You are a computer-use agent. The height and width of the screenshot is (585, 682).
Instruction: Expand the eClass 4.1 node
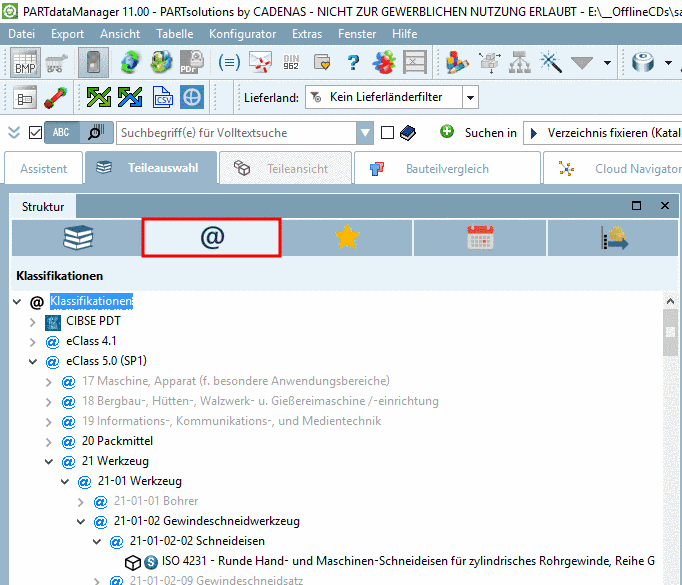(x=33, y=342)
